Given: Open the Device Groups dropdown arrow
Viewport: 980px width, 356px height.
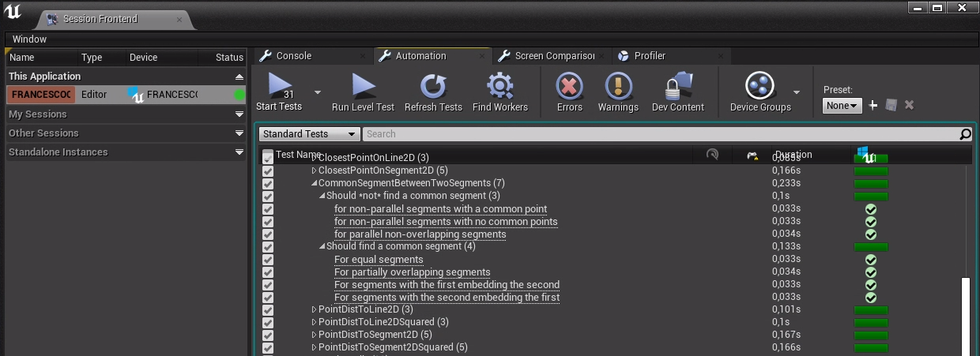Looking at the screenshot, I should (x=797, y=92).
